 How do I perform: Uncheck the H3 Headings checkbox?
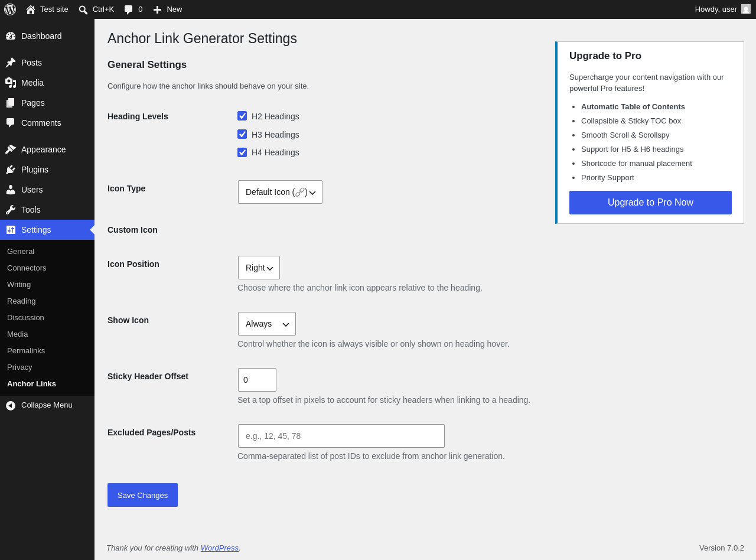(242, 134)
